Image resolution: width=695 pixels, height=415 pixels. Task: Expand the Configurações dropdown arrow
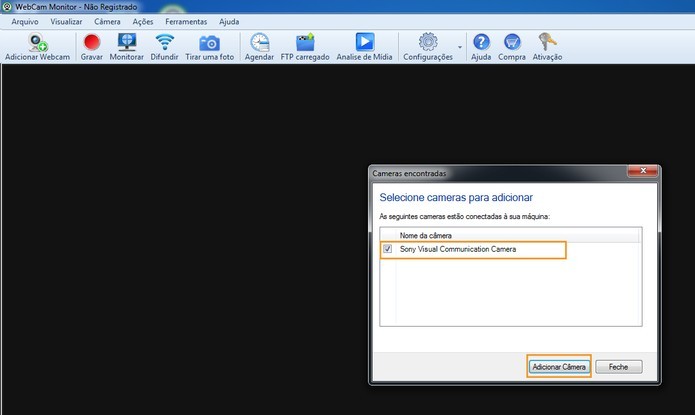click(460, 46)
